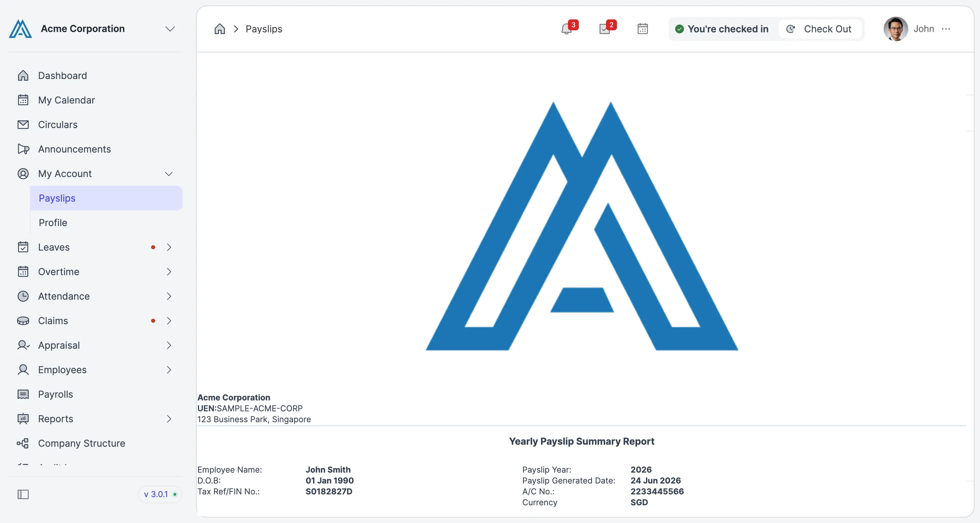The width and height of the screenshot is (980, 523).
Task: Click the Dashboard home icon
Action: [23, 75]
